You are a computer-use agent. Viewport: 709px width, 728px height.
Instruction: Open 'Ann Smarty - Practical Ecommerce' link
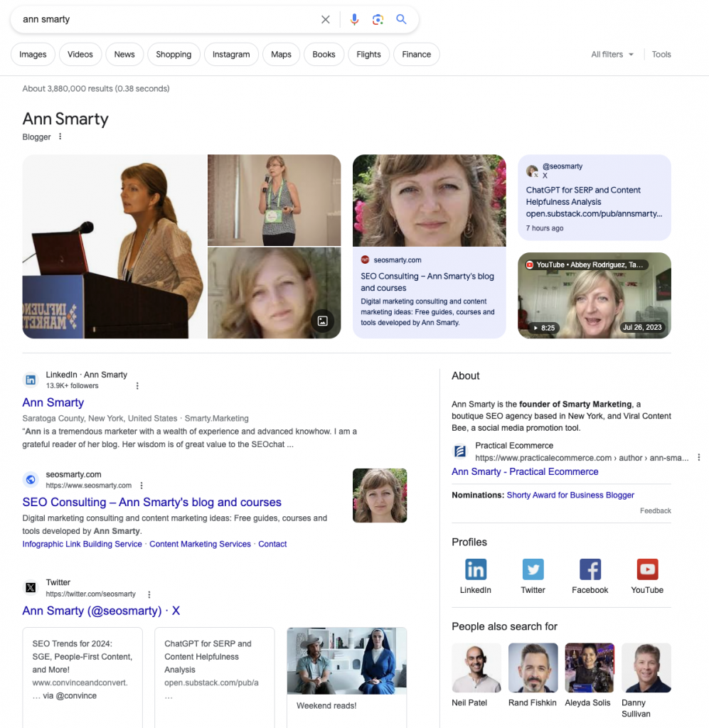(525, 472)
